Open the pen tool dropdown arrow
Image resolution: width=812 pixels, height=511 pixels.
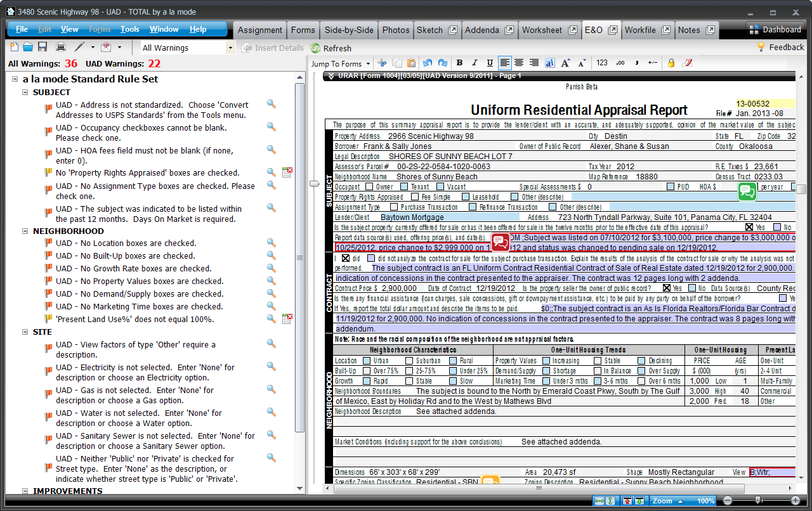tap(93, 47)
